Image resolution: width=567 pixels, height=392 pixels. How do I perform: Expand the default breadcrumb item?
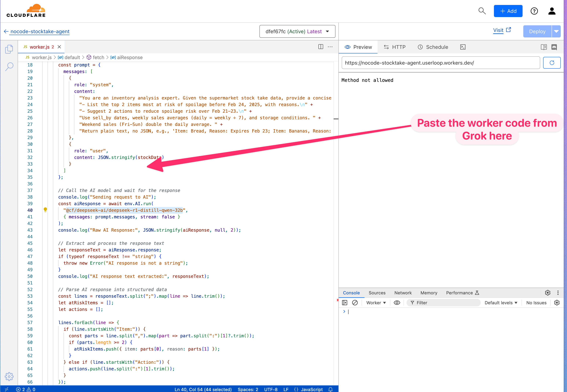(x=69, y=57)
